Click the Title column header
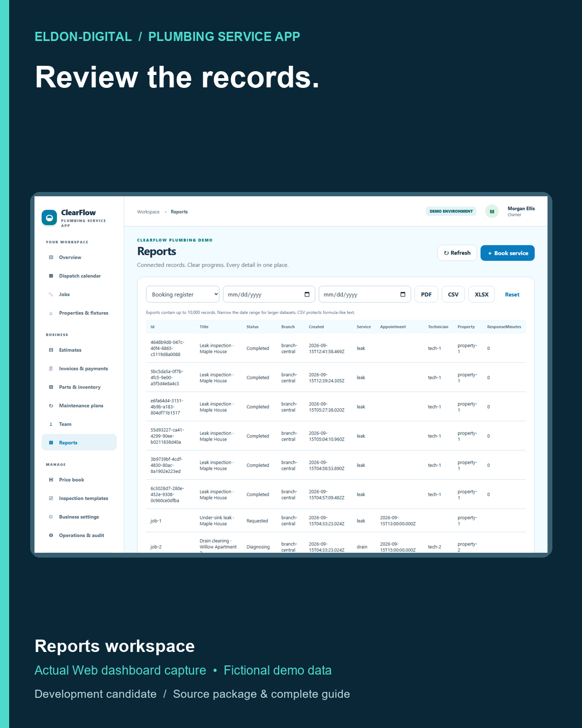The height and width of the screenshot is (728, 582). point(204,327)
